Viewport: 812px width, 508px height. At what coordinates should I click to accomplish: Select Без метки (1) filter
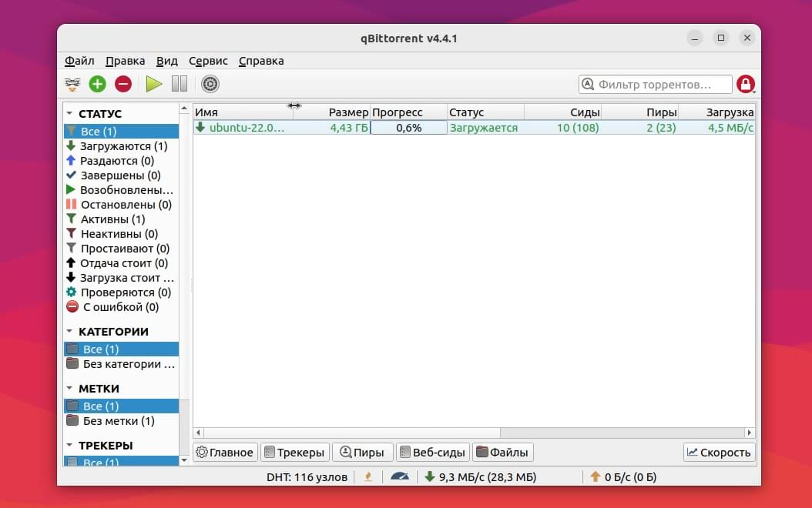coord(121,420)
